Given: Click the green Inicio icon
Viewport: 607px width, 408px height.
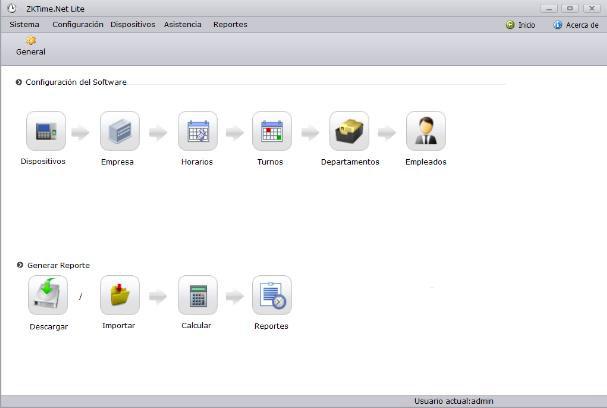Looking at the screenshot, I should point(510,25).
